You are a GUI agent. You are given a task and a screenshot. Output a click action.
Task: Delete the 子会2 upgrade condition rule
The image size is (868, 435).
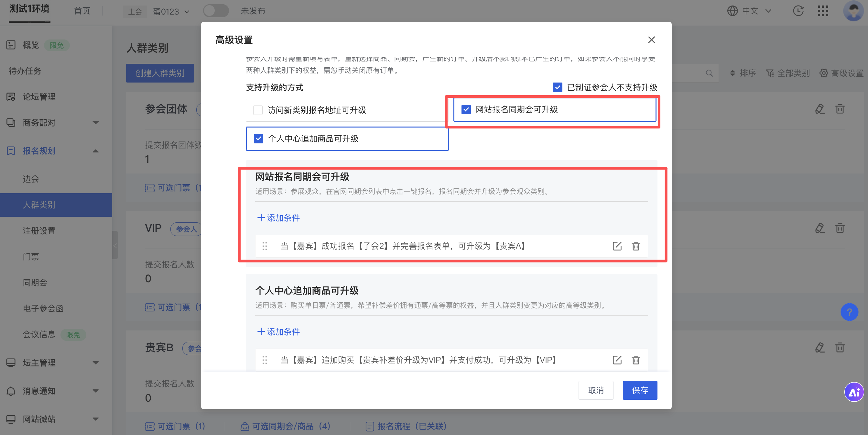pos(635,246)
